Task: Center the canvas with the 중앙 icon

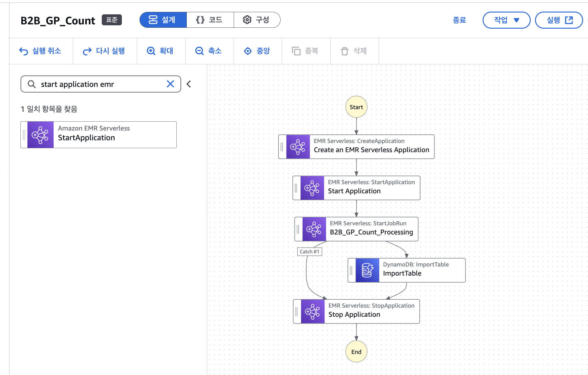Action: click(248, 51)
